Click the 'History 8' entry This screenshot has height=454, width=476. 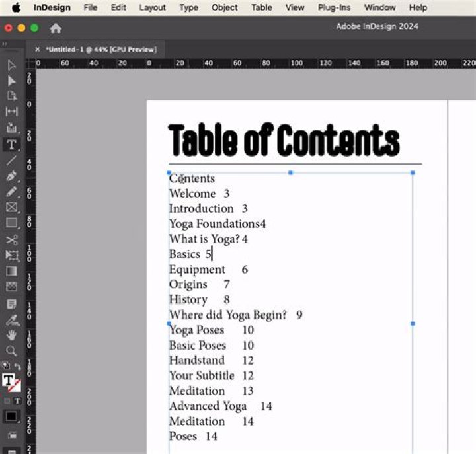[x=199, y=300]
